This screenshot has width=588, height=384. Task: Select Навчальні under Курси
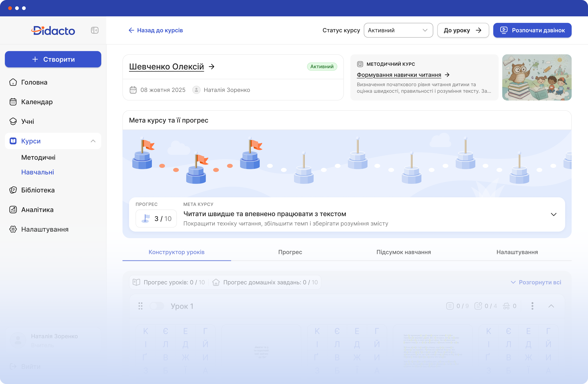coord(38,172)
